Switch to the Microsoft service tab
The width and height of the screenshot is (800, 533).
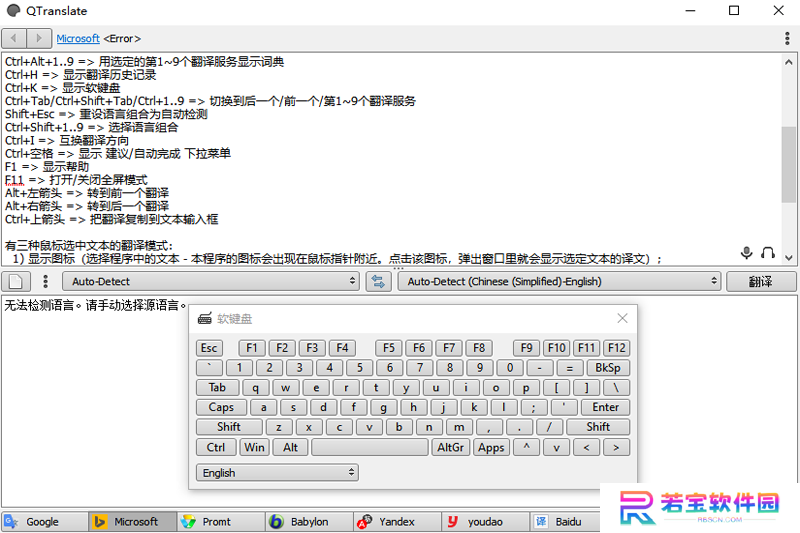133,522
